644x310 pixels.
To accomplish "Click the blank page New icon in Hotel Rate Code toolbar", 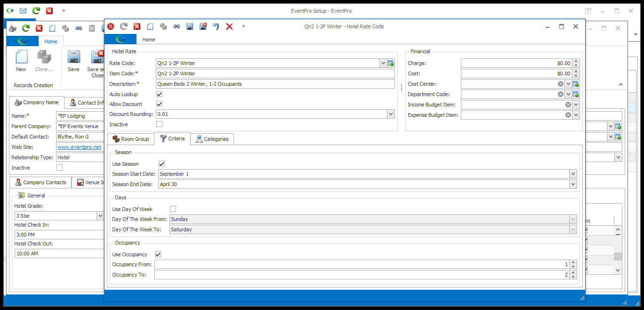I will [150, 27].
